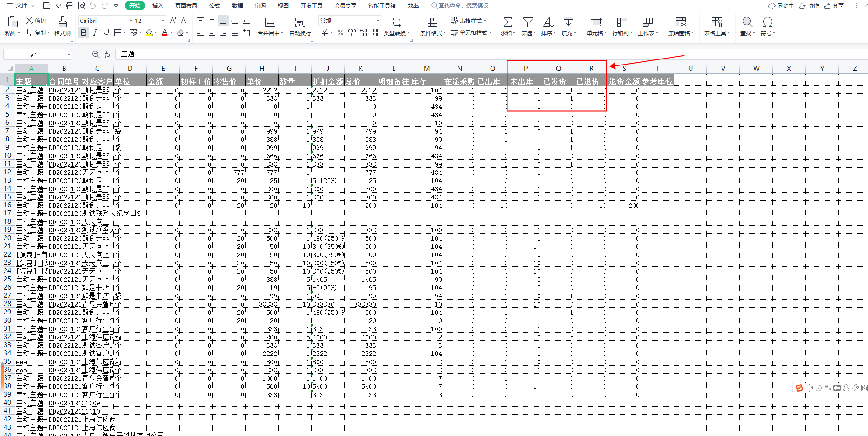The image size is (868, 436).
Task: Switch to the 页面布局 (Page Layout) tab
Action: [x=186, y=5]
